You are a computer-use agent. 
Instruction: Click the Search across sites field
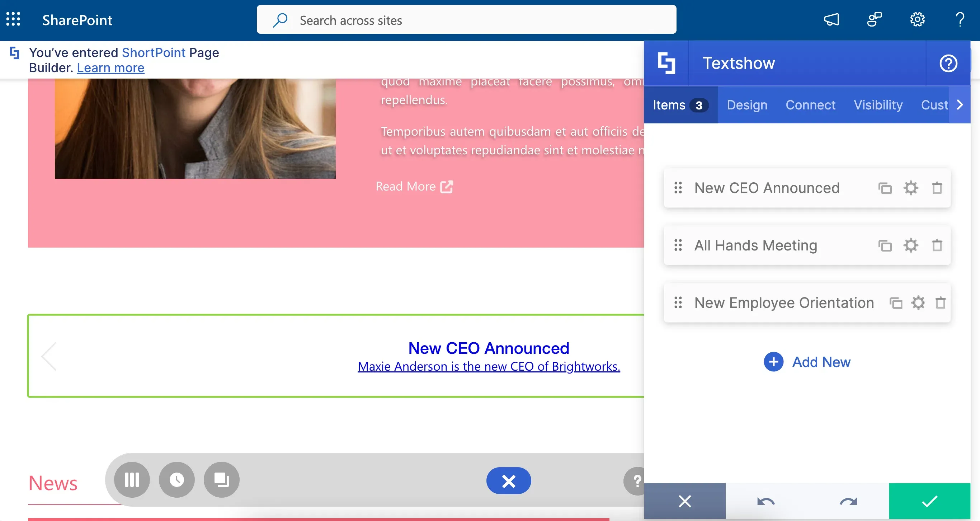tap(466, 19)
